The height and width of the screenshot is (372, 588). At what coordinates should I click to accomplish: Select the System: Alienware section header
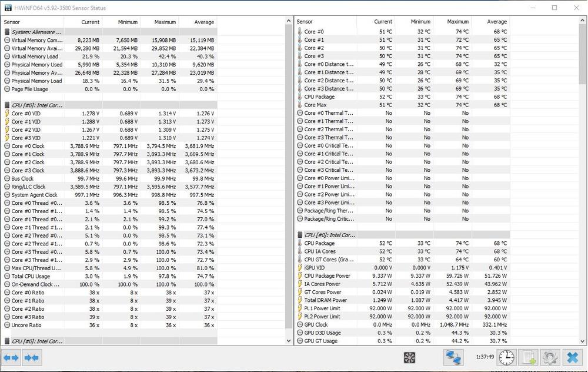click(36, 32)
